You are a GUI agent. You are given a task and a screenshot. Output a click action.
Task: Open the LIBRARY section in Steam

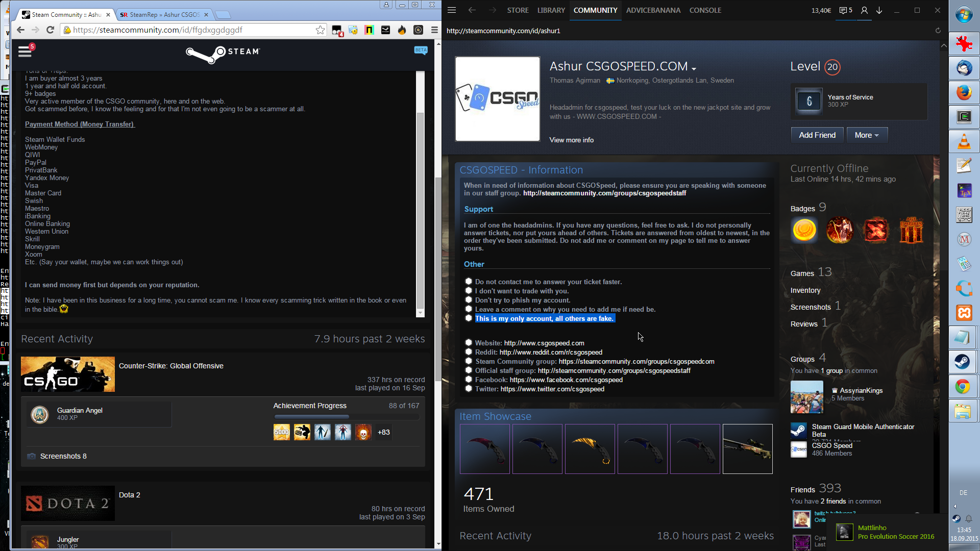click(x=551, y=10)
